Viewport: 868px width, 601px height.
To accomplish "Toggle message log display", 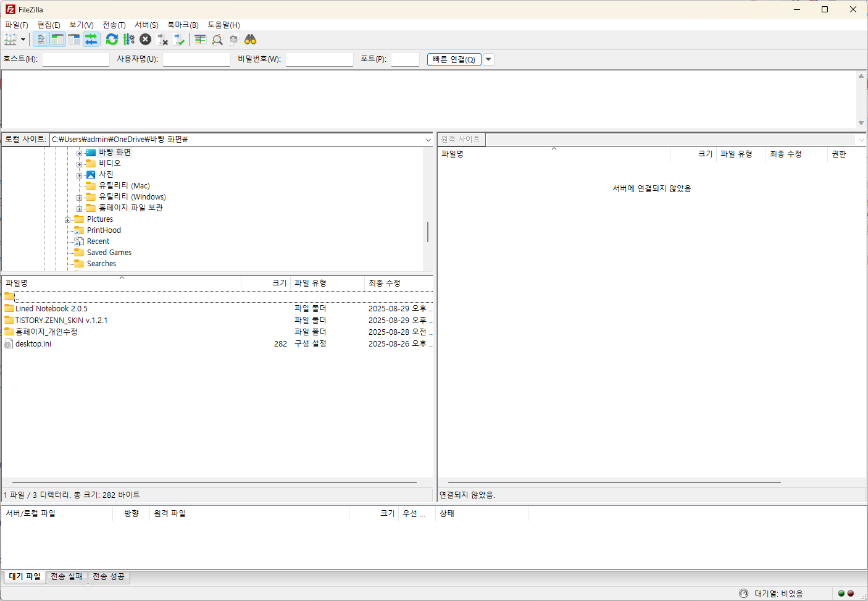I will (x=41, y=40).
